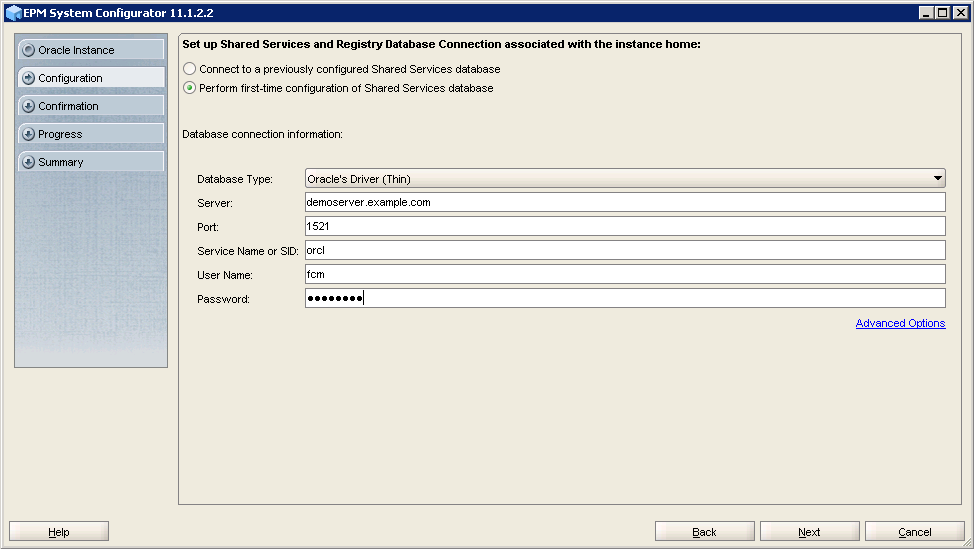Go to the Confirmation sidebar step
The image size is (974, 549).
(x=90, y=106)
